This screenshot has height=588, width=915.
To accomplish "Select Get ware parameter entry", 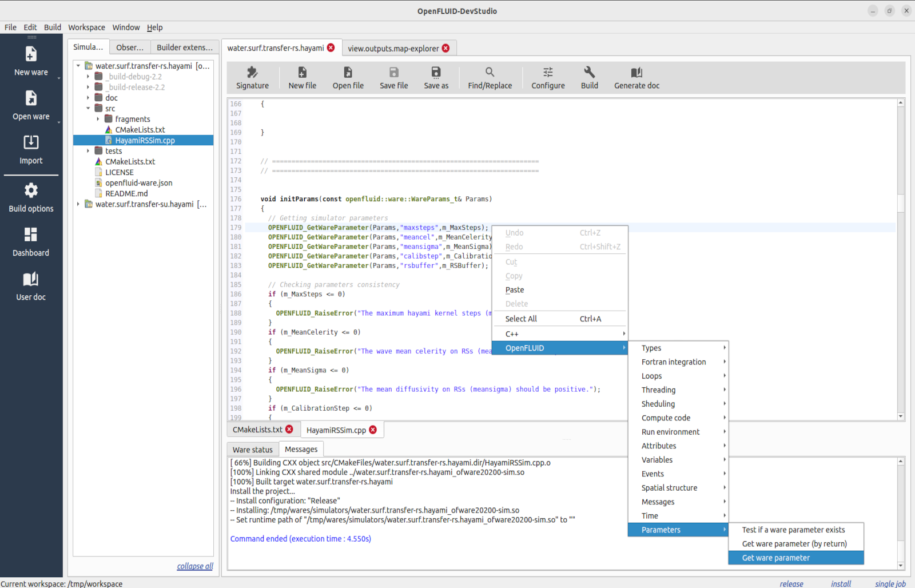I will (x=796, y=558).
